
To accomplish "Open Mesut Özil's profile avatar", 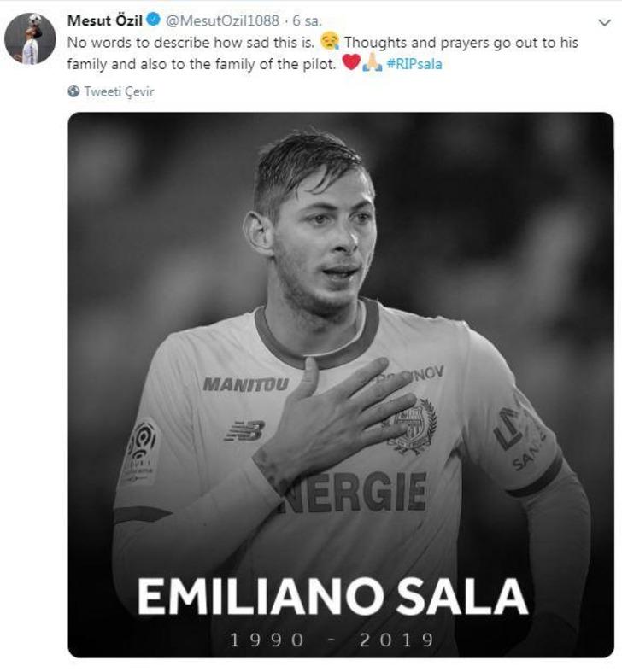I will point(30,38).
